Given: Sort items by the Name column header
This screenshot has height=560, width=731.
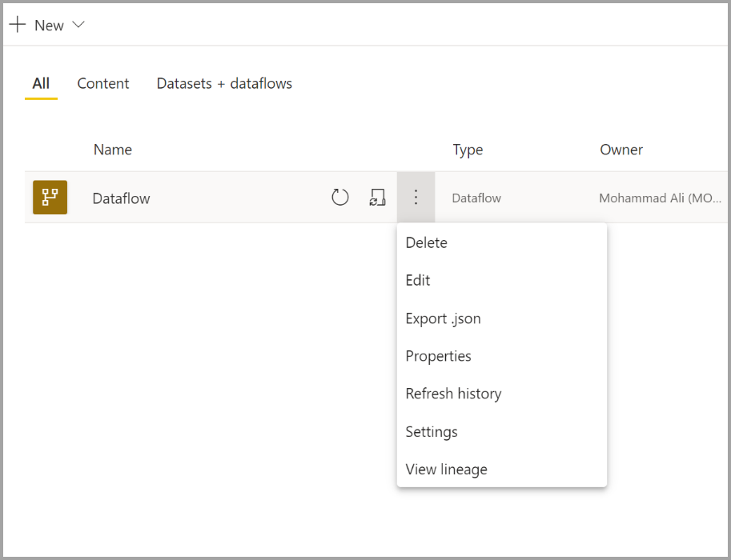Looking at the screenshot, I should pos(112,150).
